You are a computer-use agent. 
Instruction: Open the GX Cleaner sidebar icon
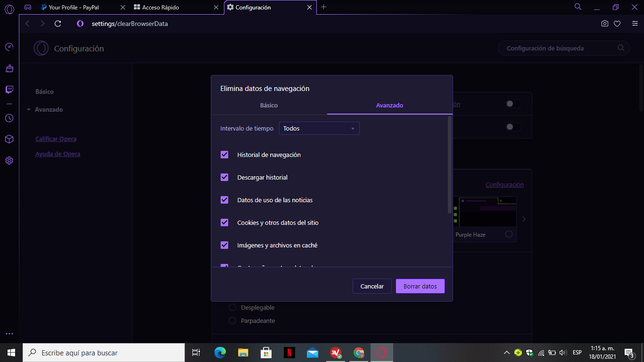(x=9, y=68)
